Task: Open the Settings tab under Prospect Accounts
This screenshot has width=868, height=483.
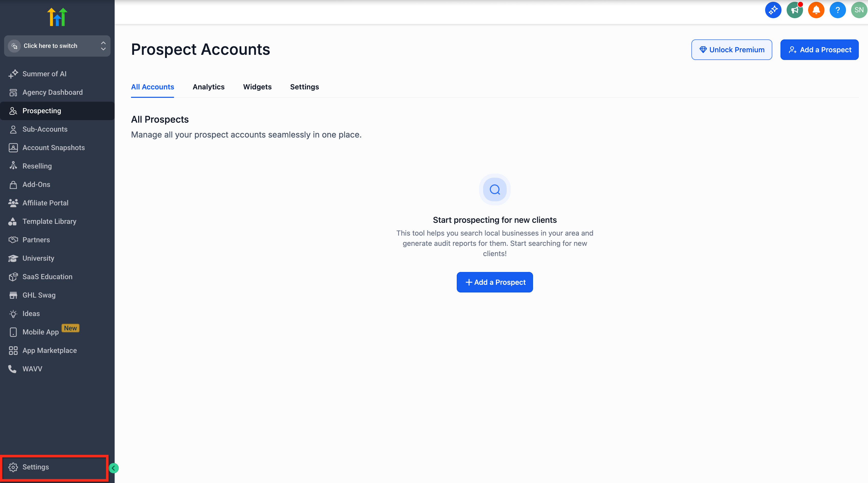Action: (304, 87)
